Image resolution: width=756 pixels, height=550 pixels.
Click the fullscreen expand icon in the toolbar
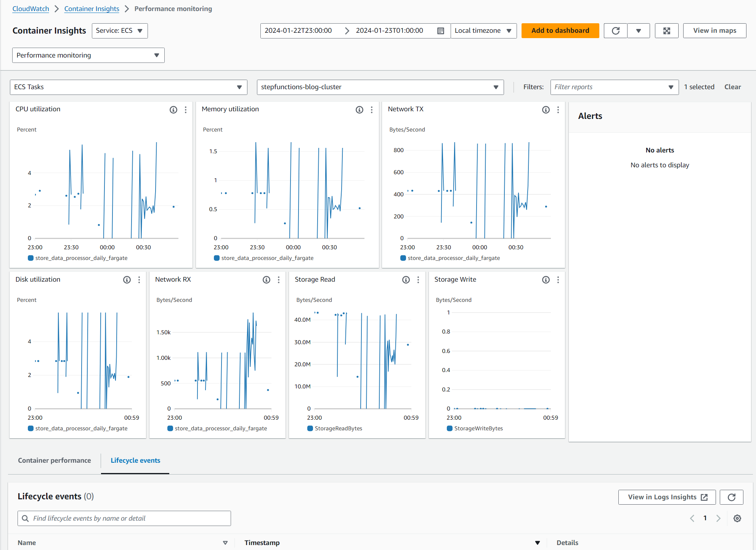click(666, 31)
